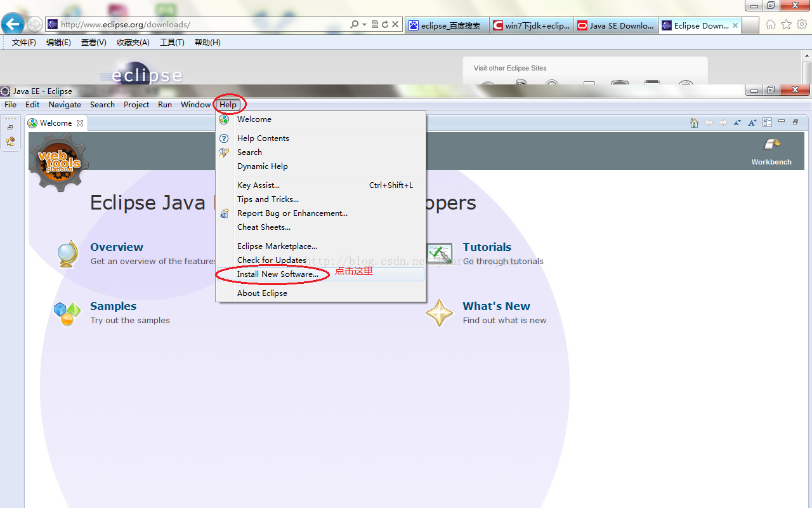Click the navigate back arrow in Welcome toolbar
The height and width of the screenshot is (508, 812).
pos(709,123)
